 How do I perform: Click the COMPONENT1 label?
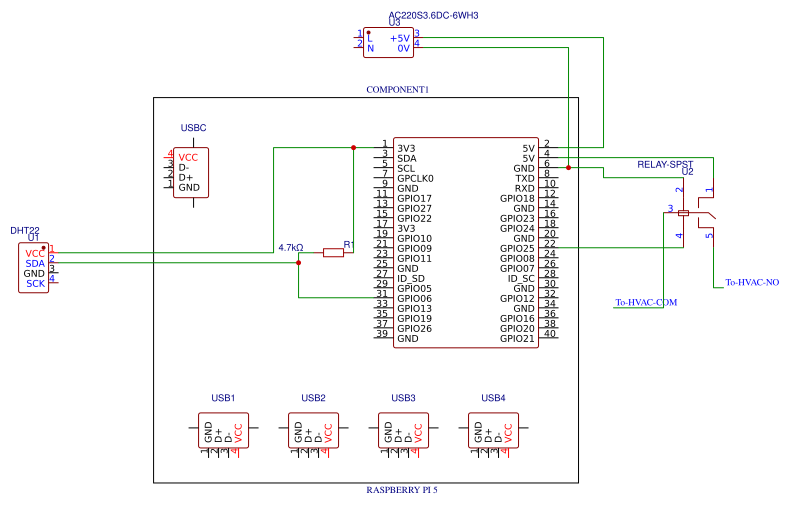(398, 89)
